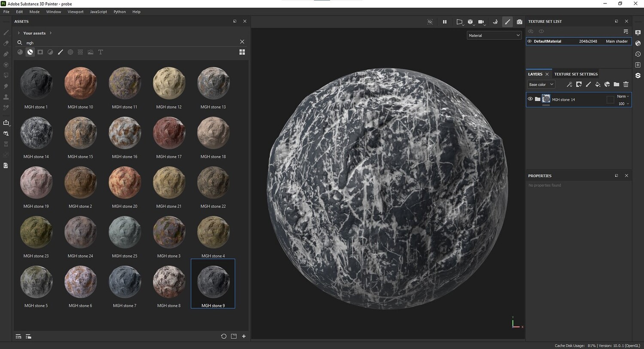
Task: Filter assets by environment maps
Action: (91, 52)
